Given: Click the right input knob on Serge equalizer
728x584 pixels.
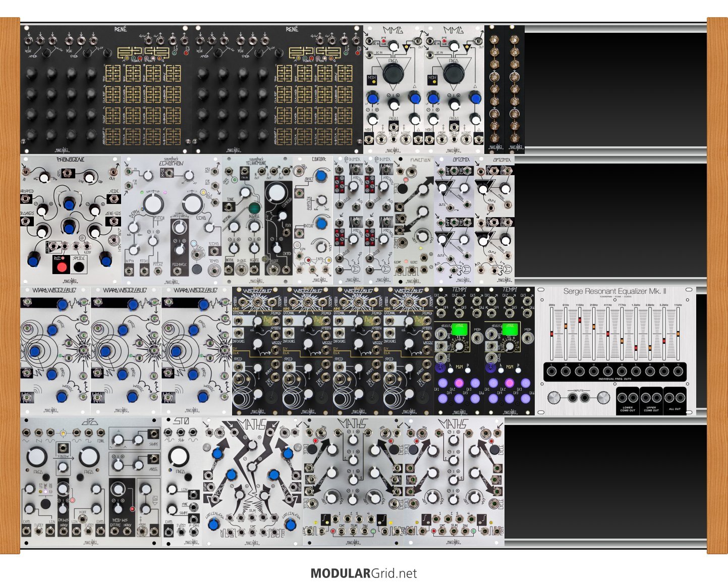Looking at the screenshot, I should point(603,398).
